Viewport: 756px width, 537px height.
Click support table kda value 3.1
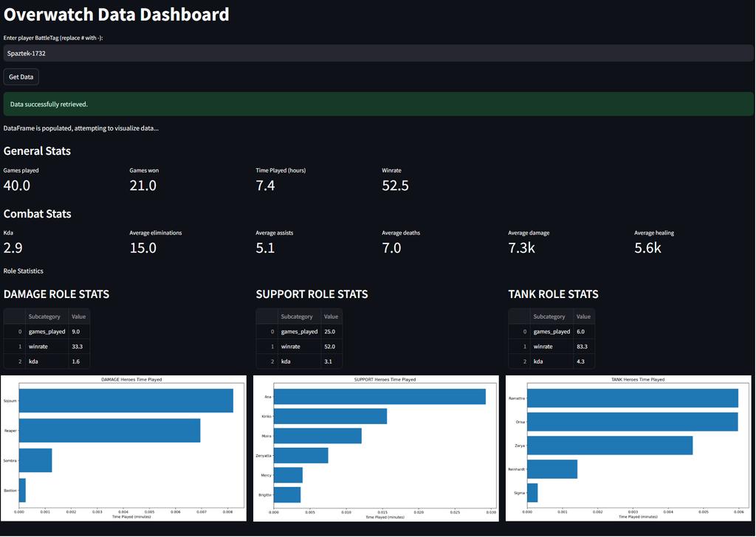[x=331, y=361]
